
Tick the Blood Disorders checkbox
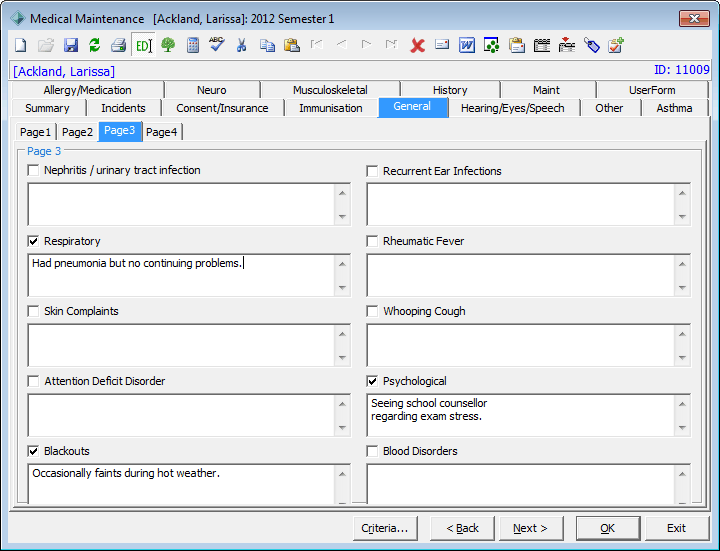[372, 451]
